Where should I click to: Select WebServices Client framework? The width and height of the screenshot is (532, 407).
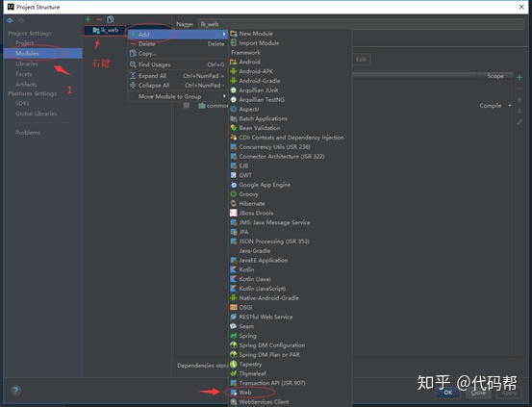pyautogui.click(x=291, y=402)
